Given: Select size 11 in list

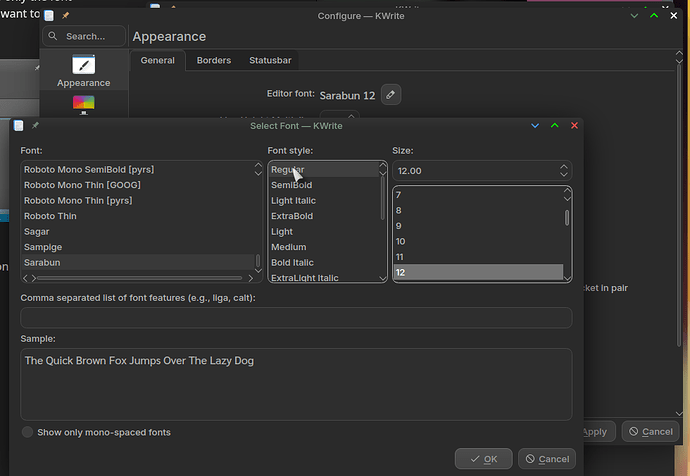Looking at the screenshot, I should pos(478,256).
